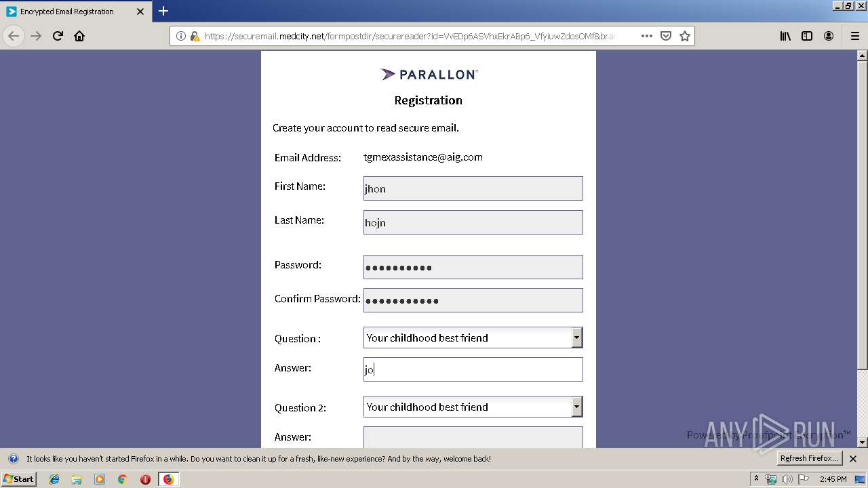The height and width of the screenshot is (488, 868).
Task: Open the Windows Start menu
Action: point(18,479)
